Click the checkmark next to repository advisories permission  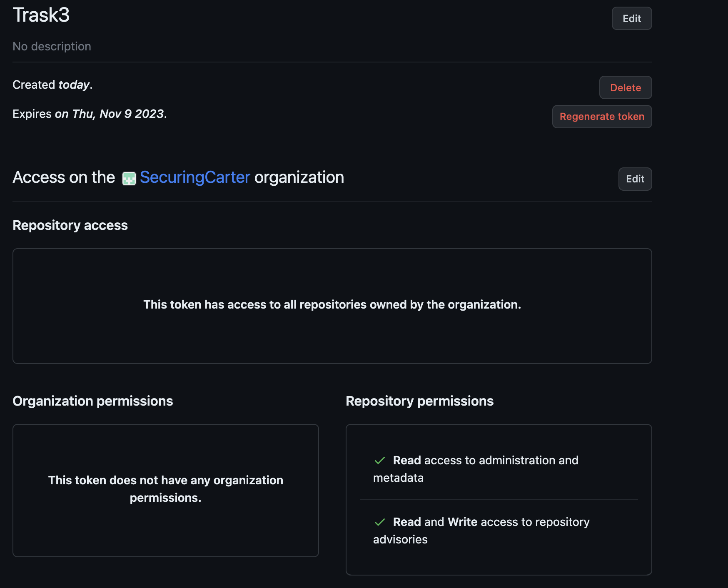(x=379, y=521)
